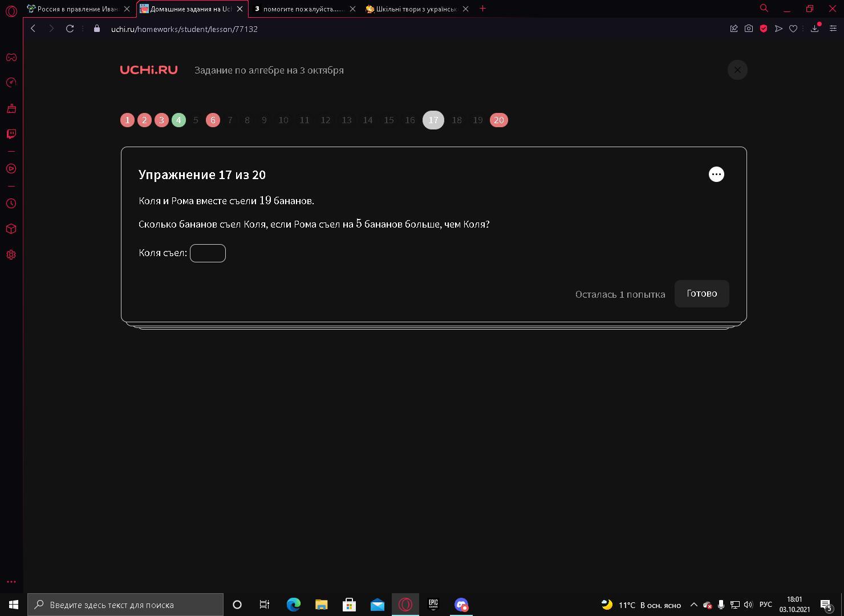Screen dimensions: 844x616
Task: Open Opera sidebar history clock icon
Action: click(11, 204)
